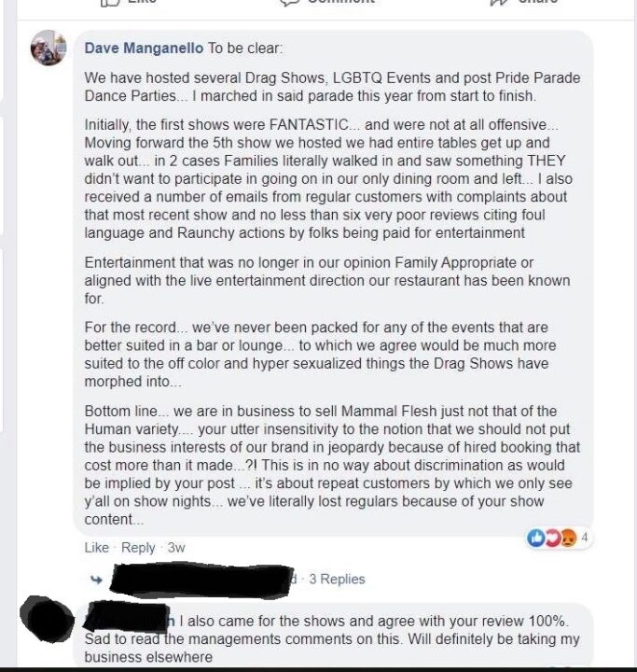637x672 pixels.
Task: Click the 'Bottom line...' paragraph in Dave's comment
Action: [333, 466]
